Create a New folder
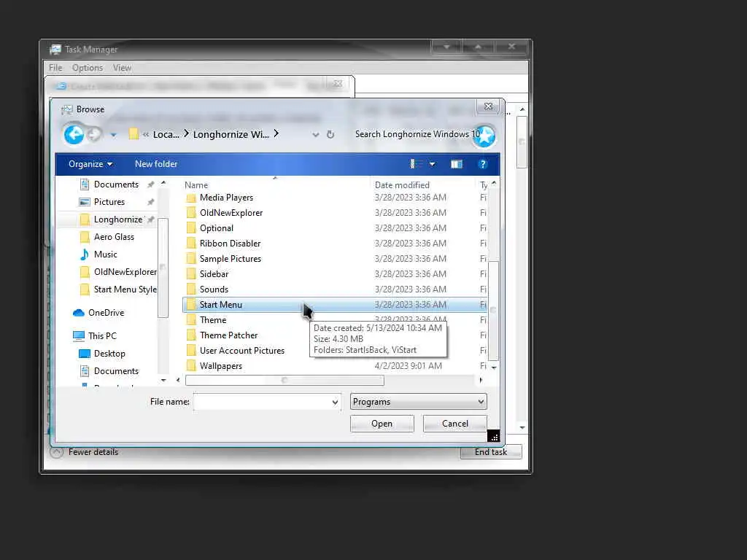Image resolution: width=747 pixels, height=560 pixels. click(x=156, y=164)
